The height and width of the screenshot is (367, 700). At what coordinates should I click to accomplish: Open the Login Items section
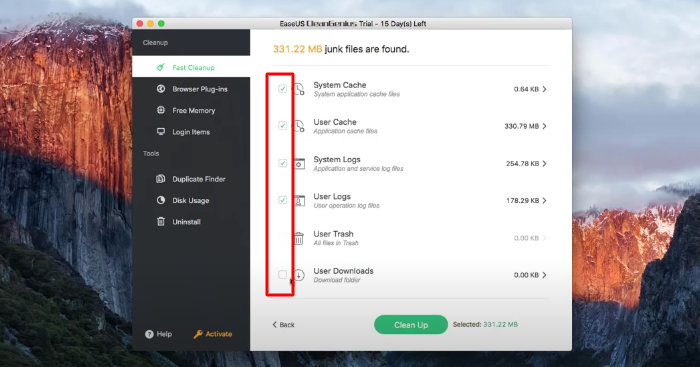coord(191,132)
